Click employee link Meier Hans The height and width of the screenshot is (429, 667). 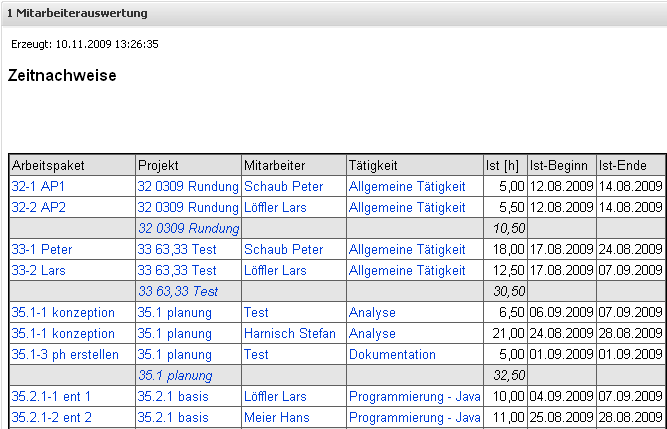coord(275,418)
